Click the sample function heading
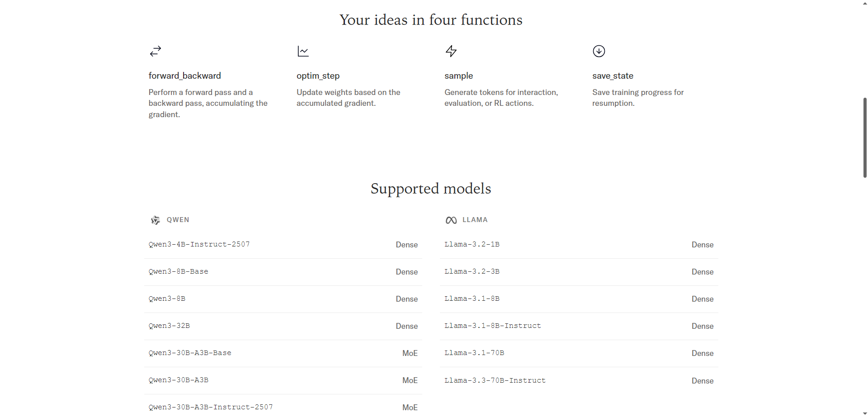The image size is (868, 417). point(458,76)
